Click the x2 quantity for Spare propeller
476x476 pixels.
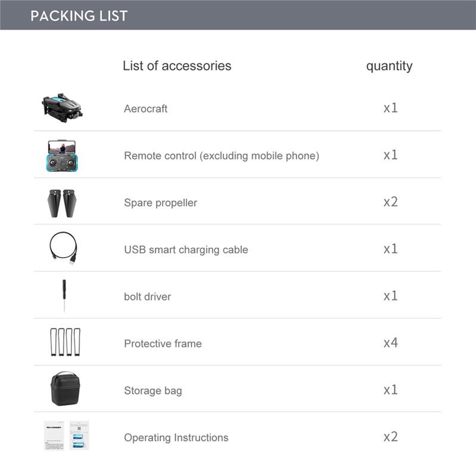[390, 202]
